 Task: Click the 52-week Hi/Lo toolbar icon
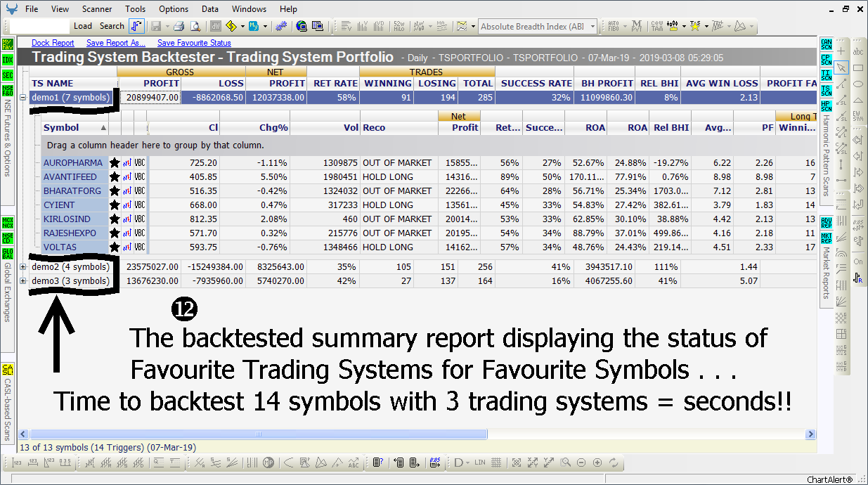(x=399, y=26)
